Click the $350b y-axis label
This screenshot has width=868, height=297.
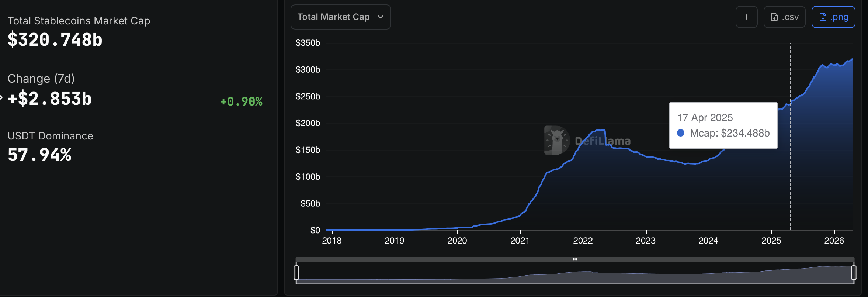[x=308, y=43]
